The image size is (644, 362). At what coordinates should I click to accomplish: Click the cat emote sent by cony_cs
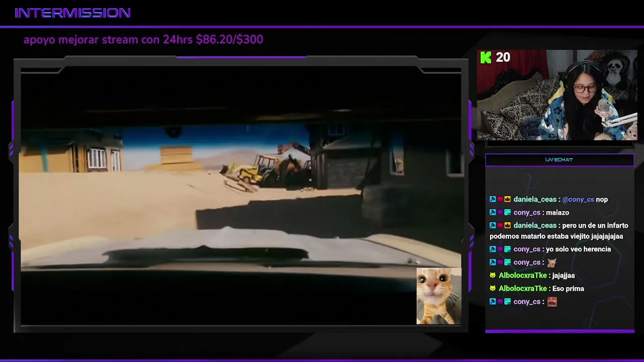[x=552, y=262]
